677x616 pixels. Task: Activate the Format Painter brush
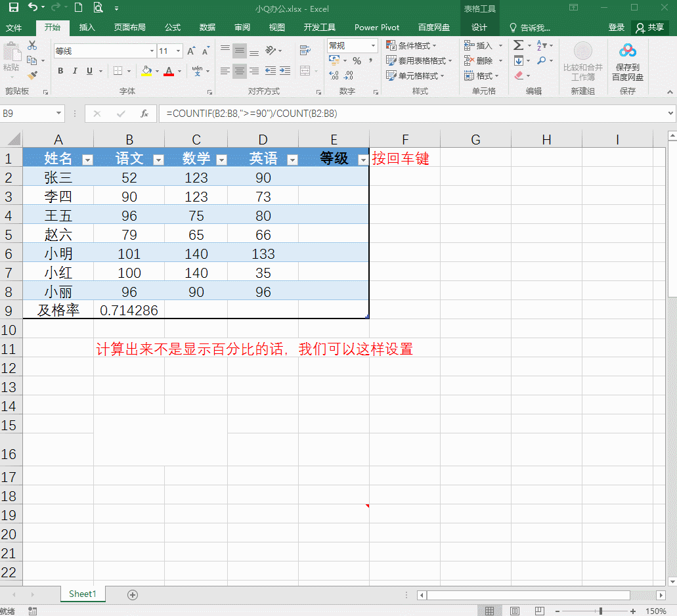click(x=32, y=76)
